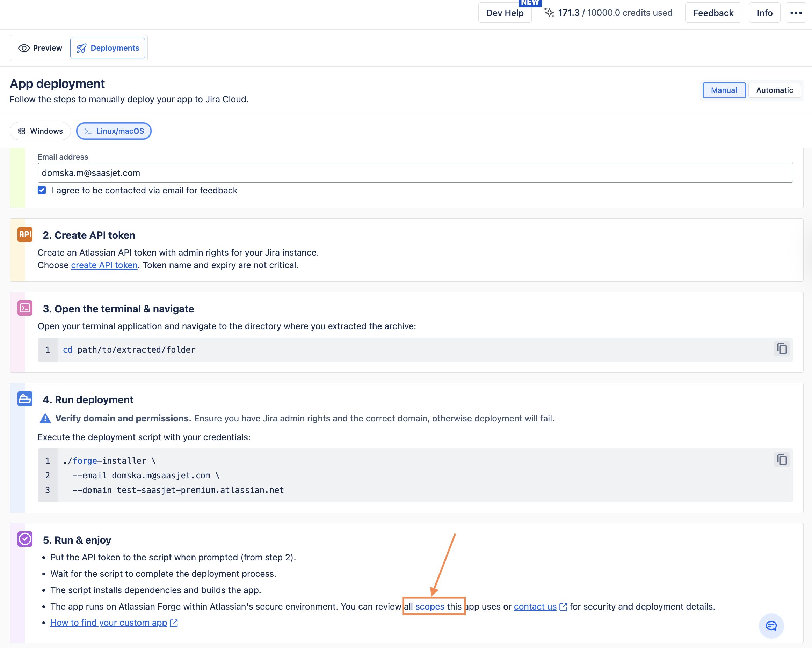
Task: Choose the Linux/macOS instructions tab
Action: (x=114, y=131)
